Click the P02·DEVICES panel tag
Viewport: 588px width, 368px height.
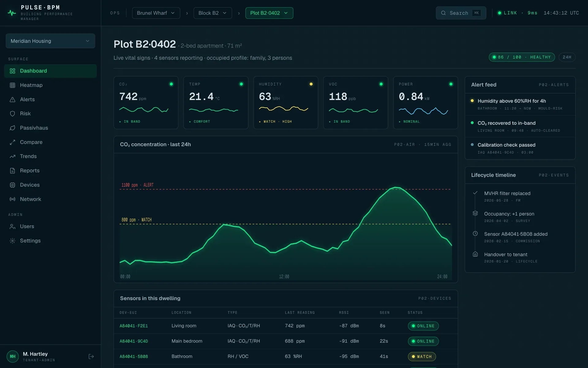(435, 298)
